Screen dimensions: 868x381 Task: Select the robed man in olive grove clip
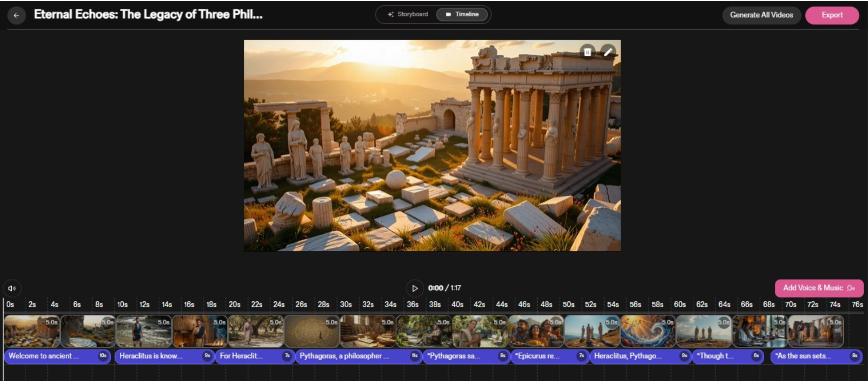pyautogui.click(x=256, y=331)
